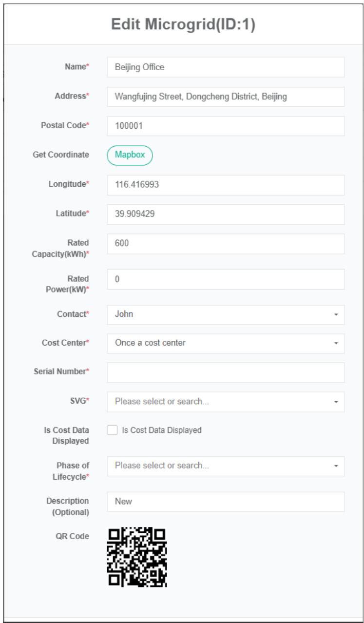Expand the Phase of Lifecycle dropdown
The width and height of the screenshot is (364, 623).
[x=219, y=466]
